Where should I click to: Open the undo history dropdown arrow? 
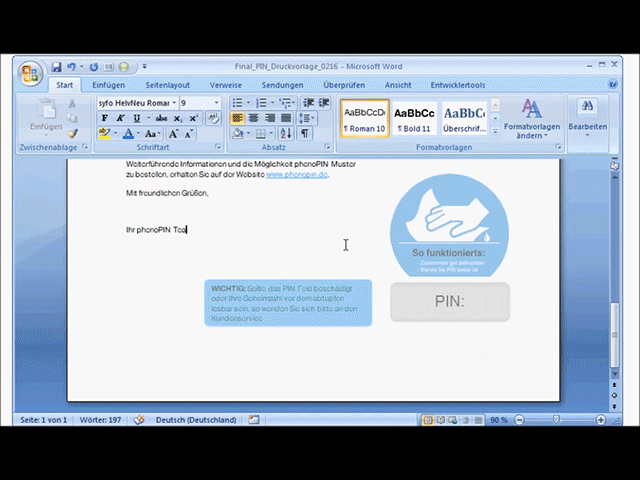[x=82, y=67]
